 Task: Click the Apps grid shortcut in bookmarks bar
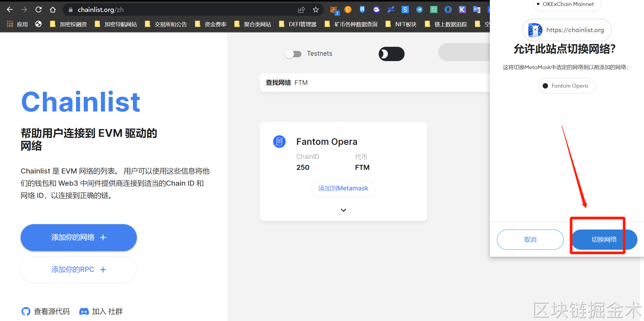[x=17, y=24]
